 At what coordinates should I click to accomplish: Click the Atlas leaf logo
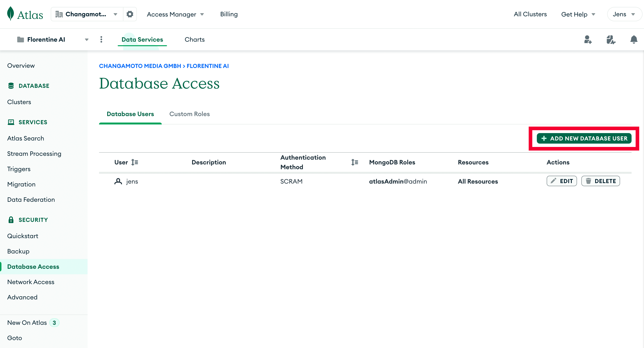pos(11,14)
